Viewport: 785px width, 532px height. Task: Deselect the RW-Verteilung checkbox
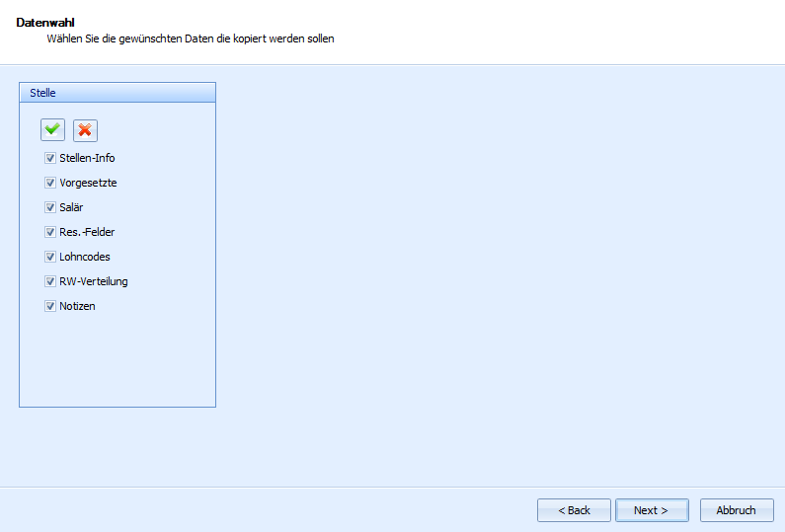(49, 281)
